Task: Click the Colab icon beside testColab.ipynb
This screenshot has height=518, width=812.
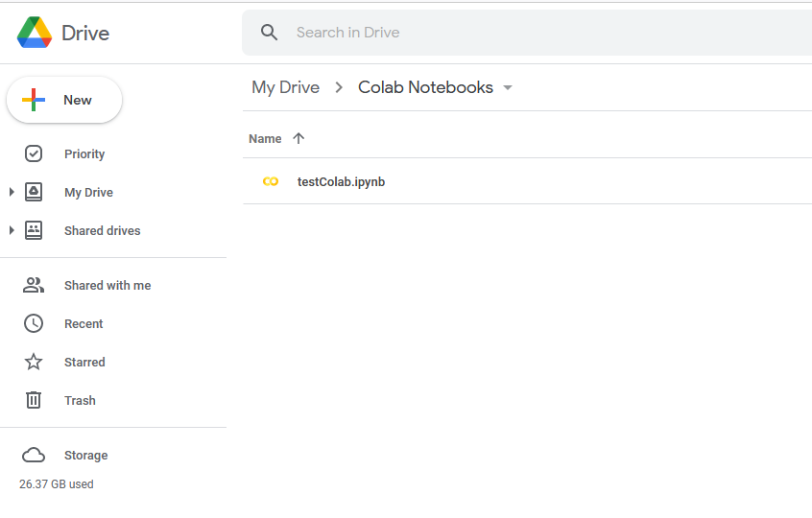Action: (271, 181)
